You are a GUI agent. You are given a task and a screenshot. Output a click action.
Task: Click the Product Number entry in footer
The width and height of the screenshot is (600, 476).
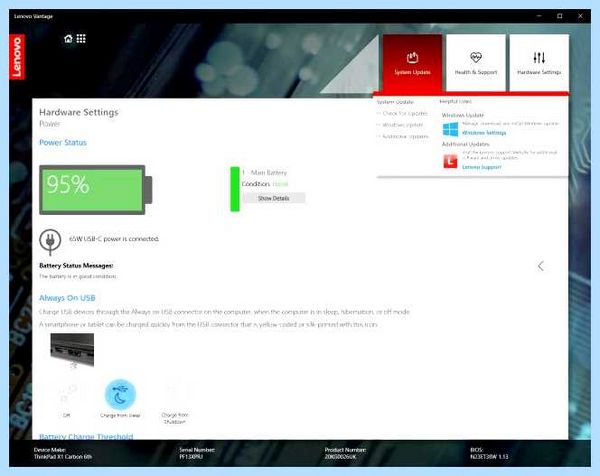(x=345, y=453)
